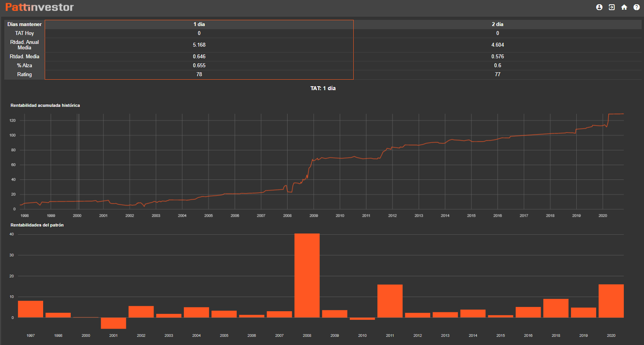The height and width of the screenshot is (345, 644).
Task: Click the Pattinvestor logo
Action: tap(39, 7)
